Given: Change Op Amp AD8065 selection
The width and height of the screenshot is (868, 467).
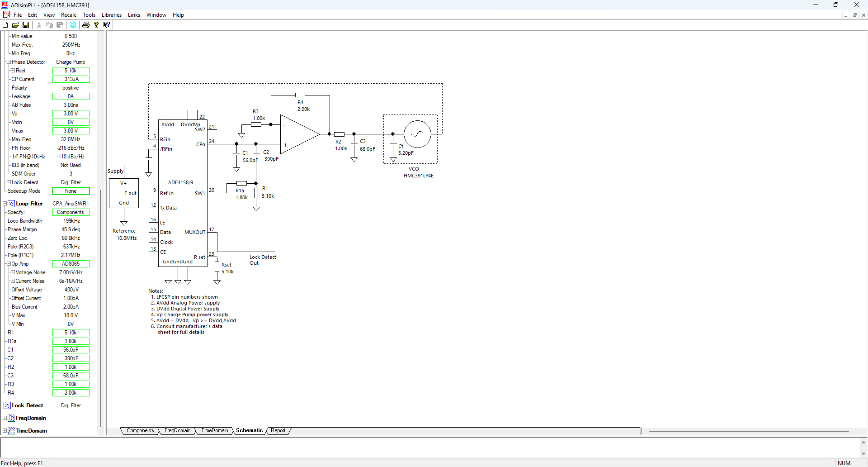Looking at the screenshot, I should 71,264.
